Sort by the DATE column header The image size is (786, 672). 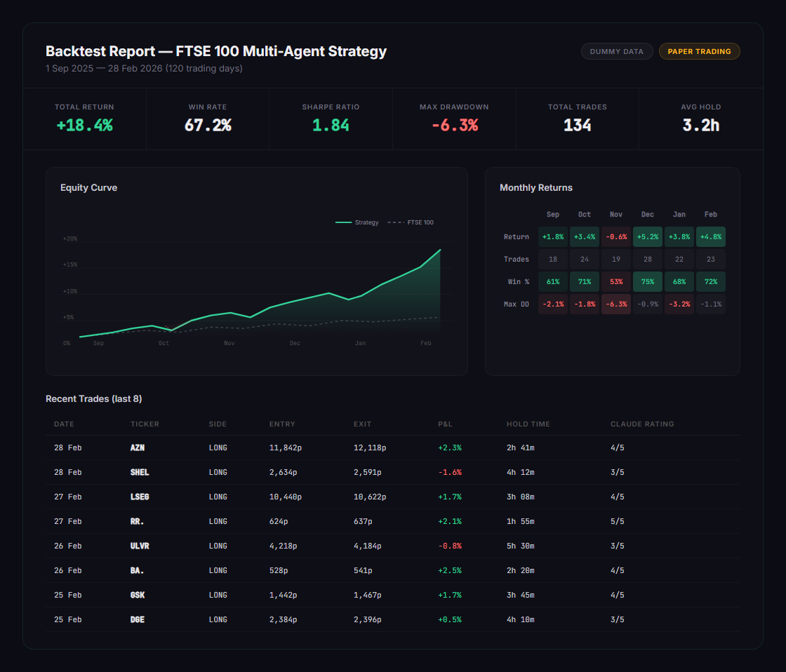[x=64, y=424]
